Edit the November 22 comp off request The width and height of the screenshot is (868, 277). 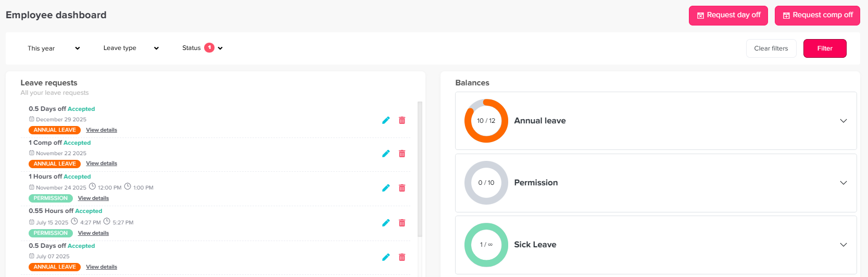[386, 154]
